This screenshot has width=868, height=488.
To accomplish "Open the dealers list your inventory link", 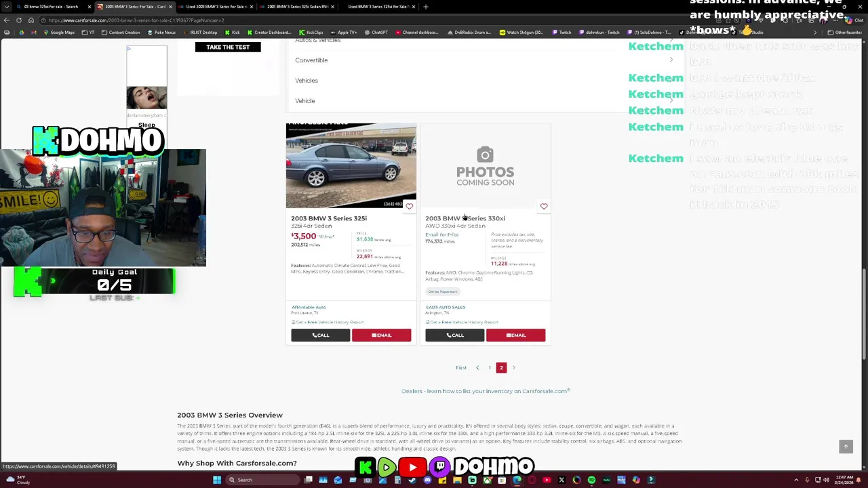I will 486,391.
